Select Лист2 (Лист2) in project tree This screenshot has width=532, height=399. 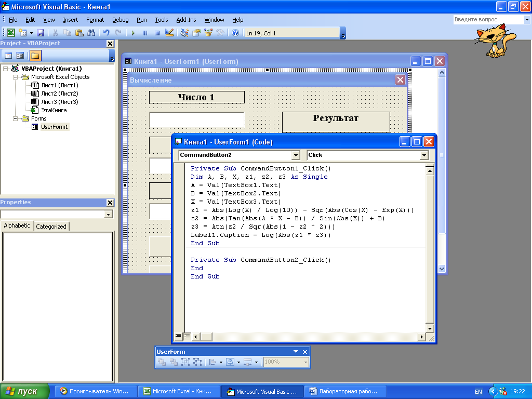(59, 94)
